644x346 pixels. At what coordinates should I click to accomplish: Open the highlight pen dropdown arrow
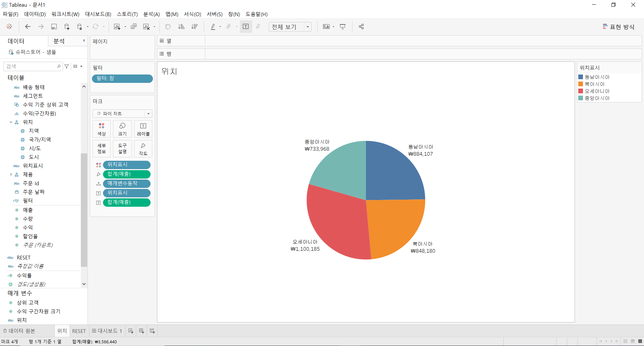220,27
